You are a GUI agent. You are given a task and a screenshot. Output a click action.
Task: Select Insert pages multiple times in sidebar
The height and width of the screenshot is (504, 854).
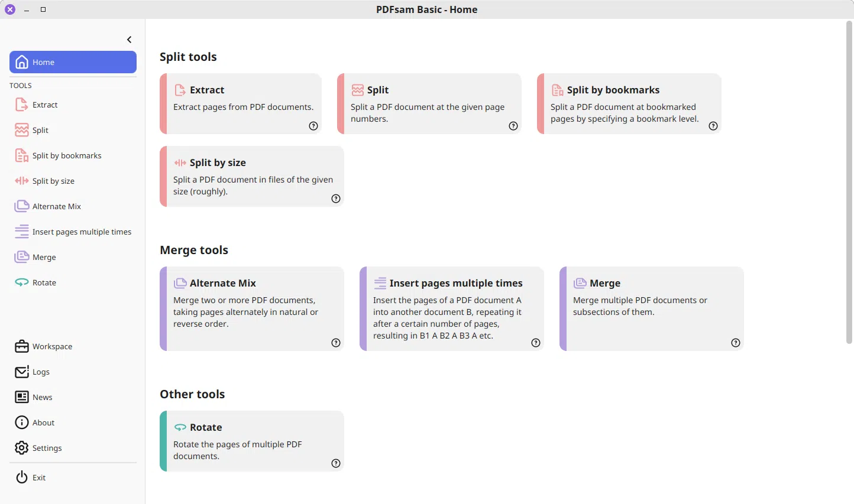click(x=82, y=232)
